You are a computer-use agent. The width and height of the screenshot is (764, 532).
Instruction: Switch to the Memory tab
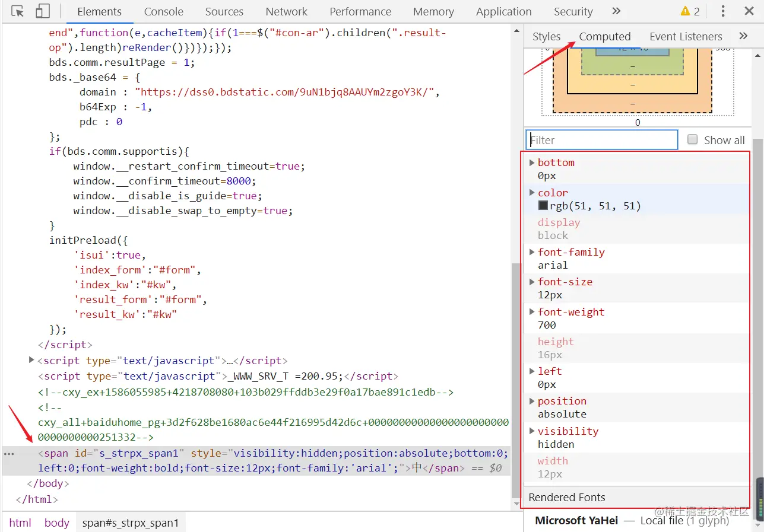pyautogui.click(x=433, y=11)
